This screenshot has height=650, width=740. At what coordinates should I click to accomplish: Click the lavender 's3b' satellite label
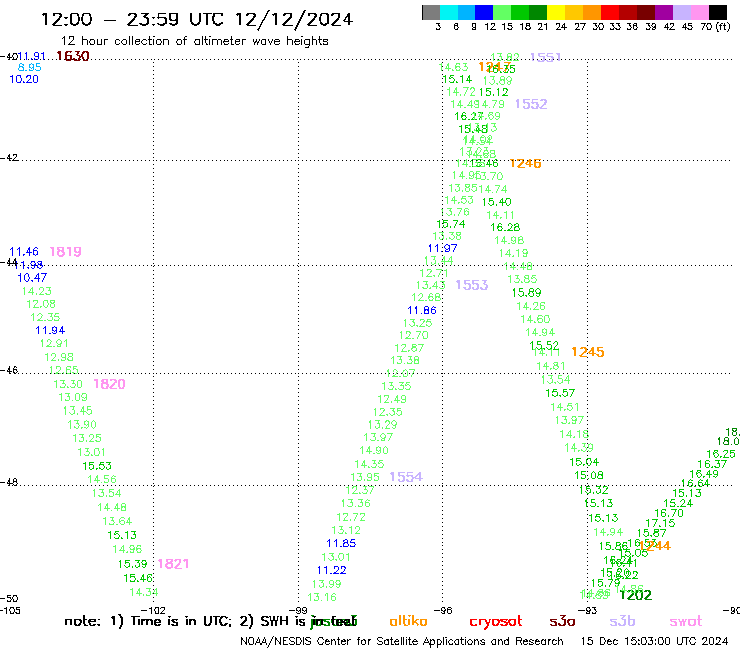click(x=622, y=622)
